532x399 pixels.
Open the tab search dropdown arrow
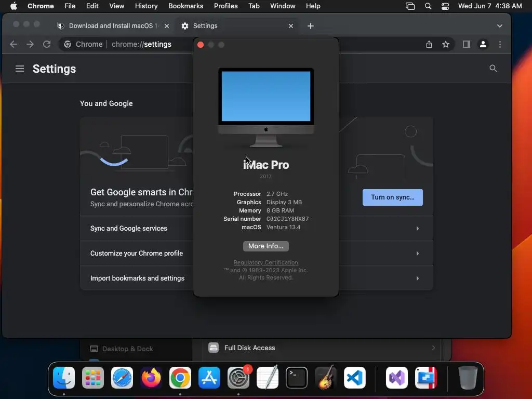499,26
